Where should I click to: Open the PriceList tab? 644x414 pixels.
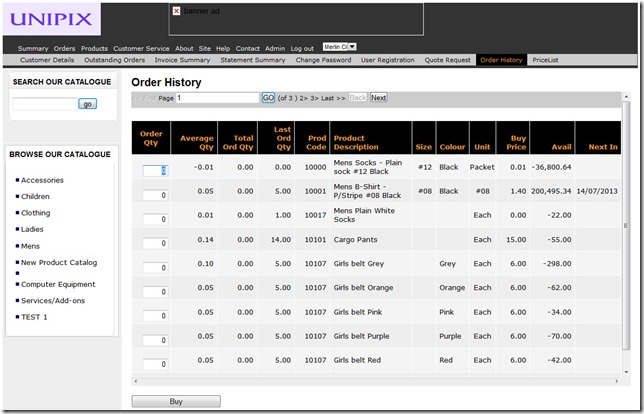[x=545, y=60]
